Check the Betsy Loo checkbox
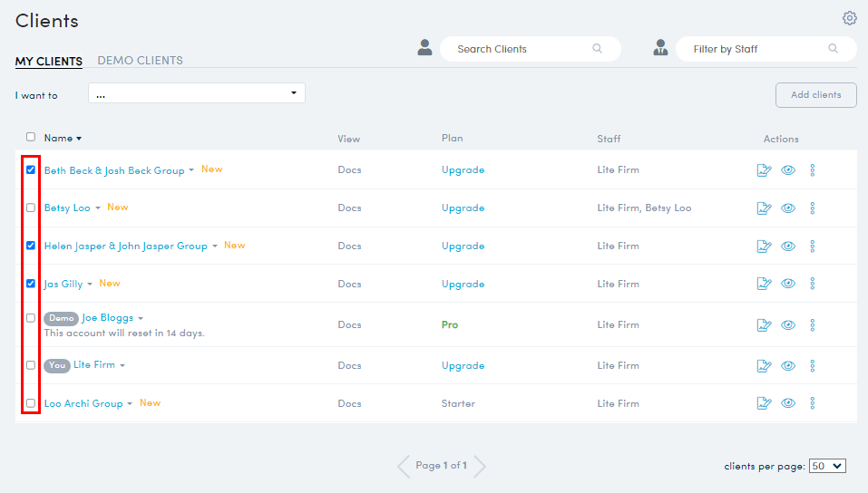The height and width of the screenshot is (493, 868). (31, 208)
